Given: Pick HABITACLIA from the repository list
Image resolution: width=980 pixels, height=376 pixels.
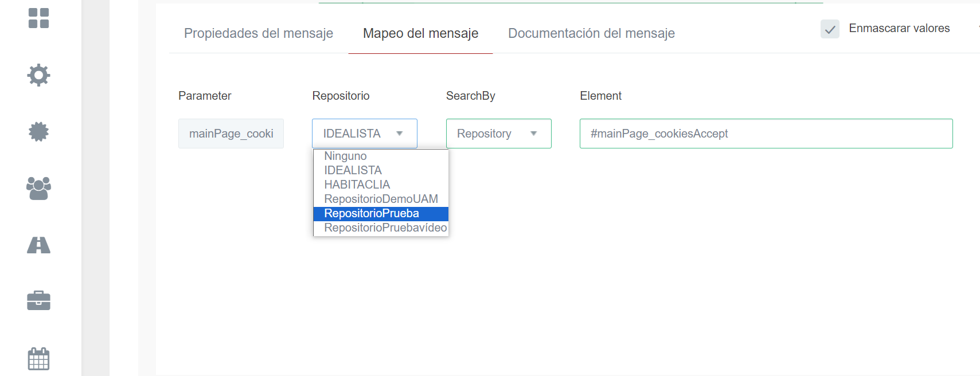Looking at the screenshot, I should [x=357, y=185].
